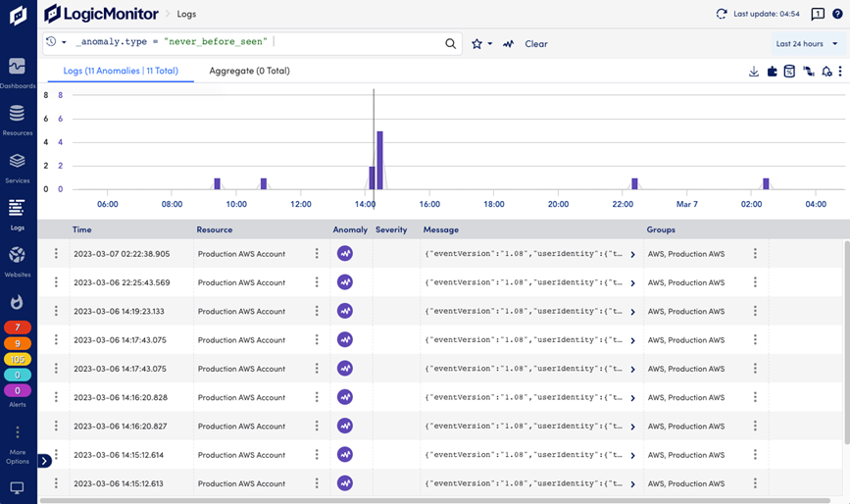Viewport: 850px width, 504px height.
Task: Expand message of the 14:16:20.828 log
Action: coord(632,398)
